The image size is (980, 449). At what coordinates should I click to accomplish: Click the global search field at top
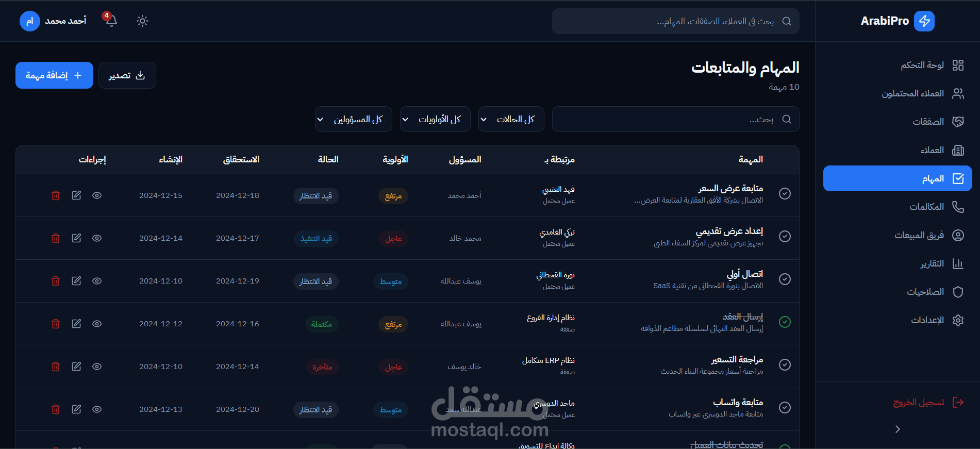pos(675,21)
